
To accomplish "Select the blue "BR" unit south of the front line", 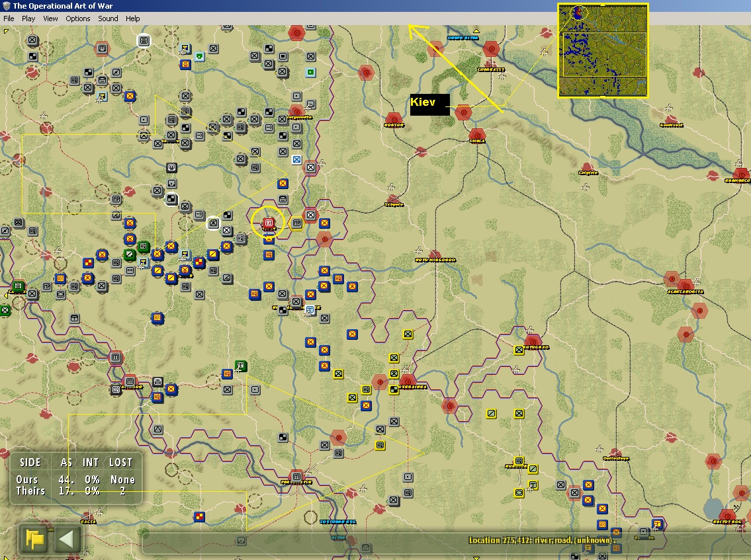I will pyautogui.click(x=157, y=318).
